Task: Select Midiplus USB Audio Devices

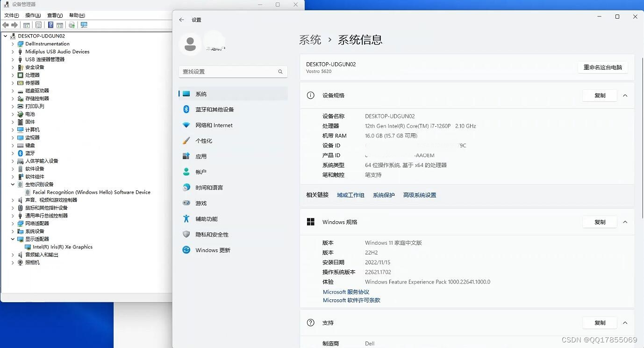Action: click(x=57, y=51)
